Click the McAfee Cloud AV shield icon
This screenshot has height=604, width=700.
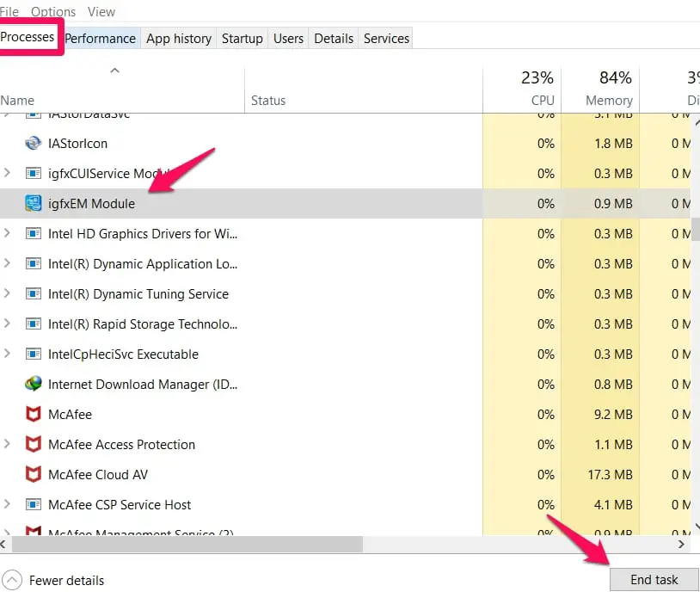click(33, 474)
